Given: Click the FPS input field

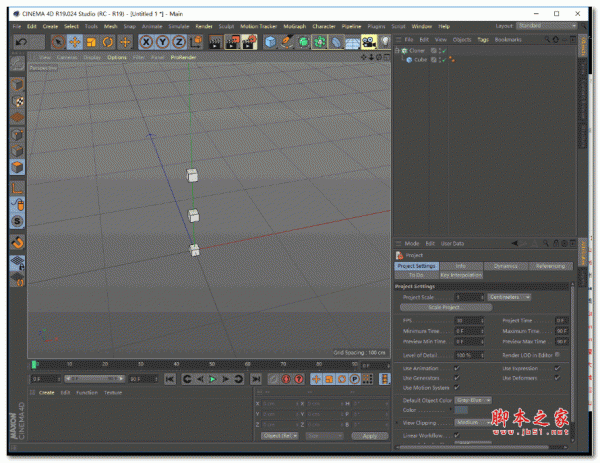Looking at the screenshot, I should (x=469, y=321).
